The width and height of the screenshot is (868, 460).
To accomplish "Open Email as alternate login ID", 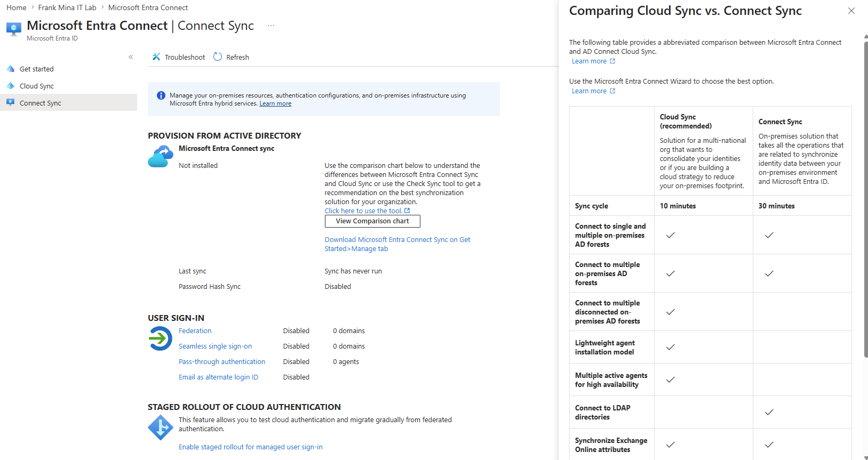I will (x=218, y=377).
